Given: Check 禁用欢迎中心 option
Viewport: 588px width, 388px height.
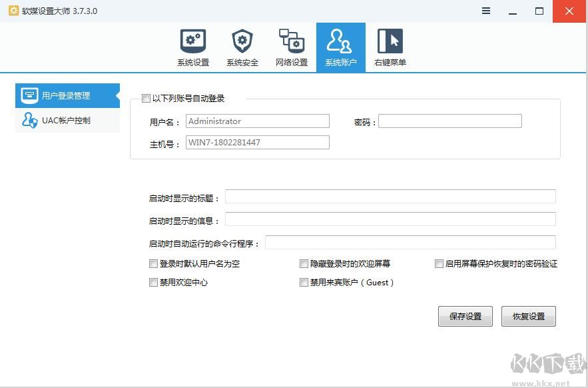Looking at the screenshot, I should pyautogui.click(x=153, y=283).
